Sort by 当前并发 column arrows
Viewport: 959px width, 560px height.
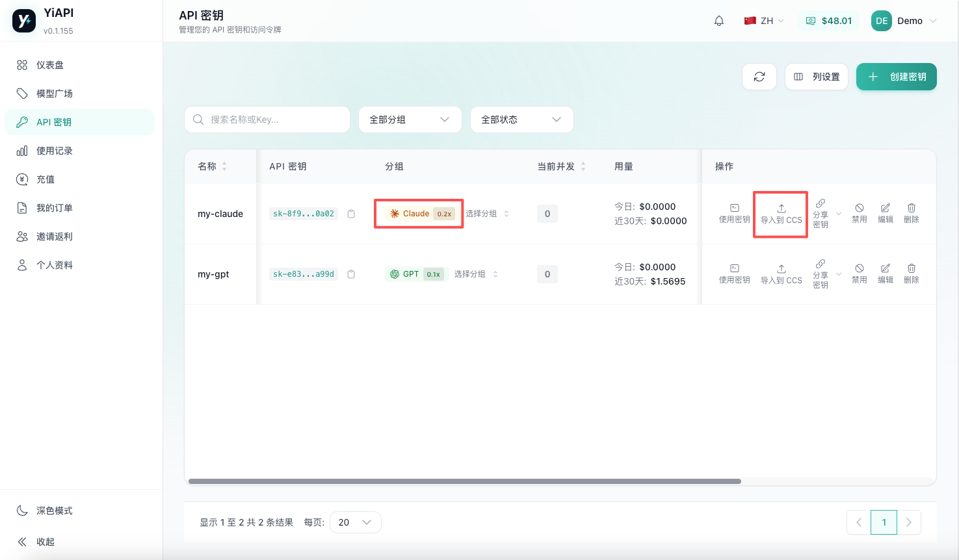tap(583, 166)
